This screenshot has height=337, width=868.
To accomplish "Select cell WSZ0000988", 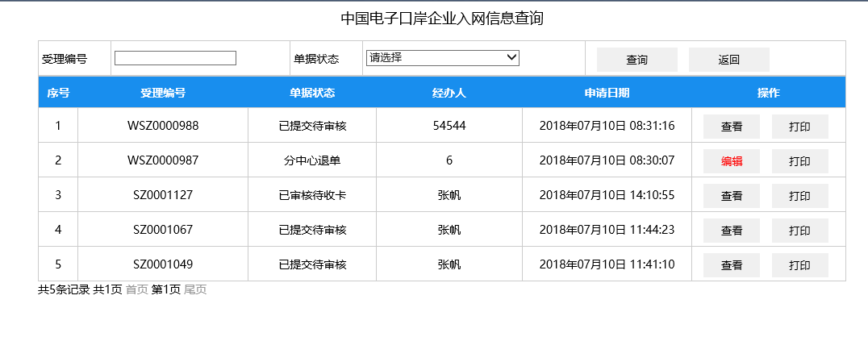I will click(163, 126).
